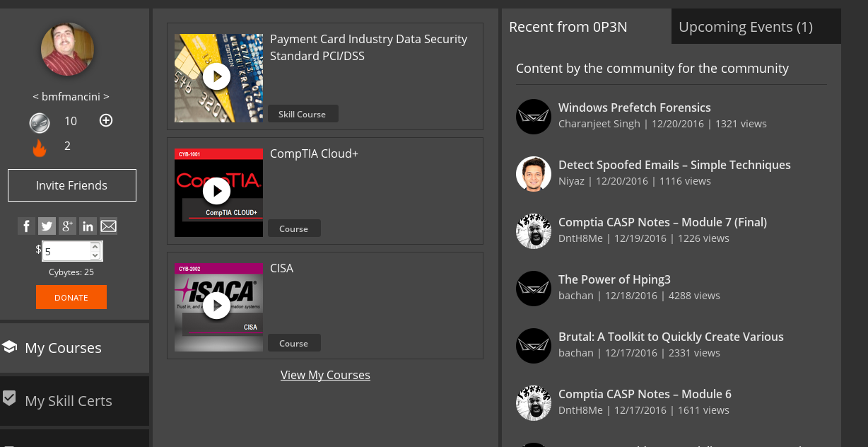Screen dimensions: 868x447
Task: Share via the LinkedIn icon
Action: click(88, 226)
